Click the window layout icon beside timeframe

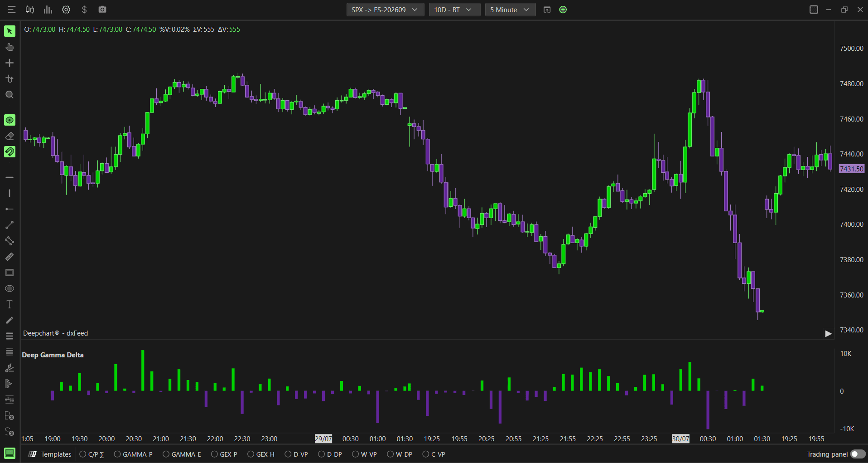pyautogui.click(x=547, y=10)
